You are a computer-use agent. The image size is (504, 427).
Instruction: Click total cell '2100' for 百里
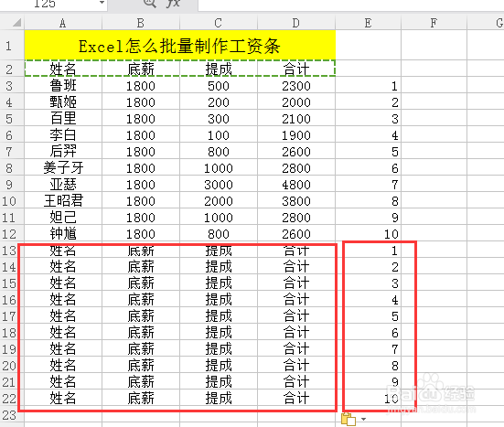[x=296, y=118]
